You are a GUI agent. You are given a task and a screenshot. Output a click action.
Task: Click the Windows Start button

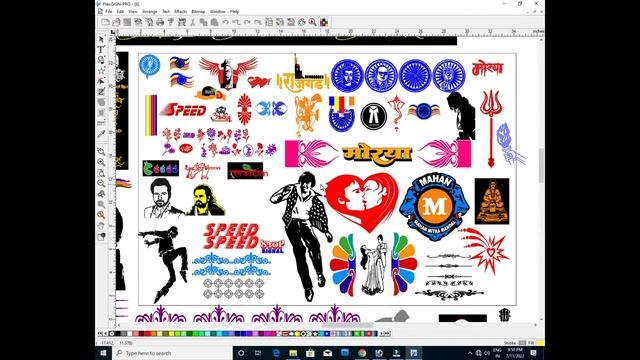103,353
